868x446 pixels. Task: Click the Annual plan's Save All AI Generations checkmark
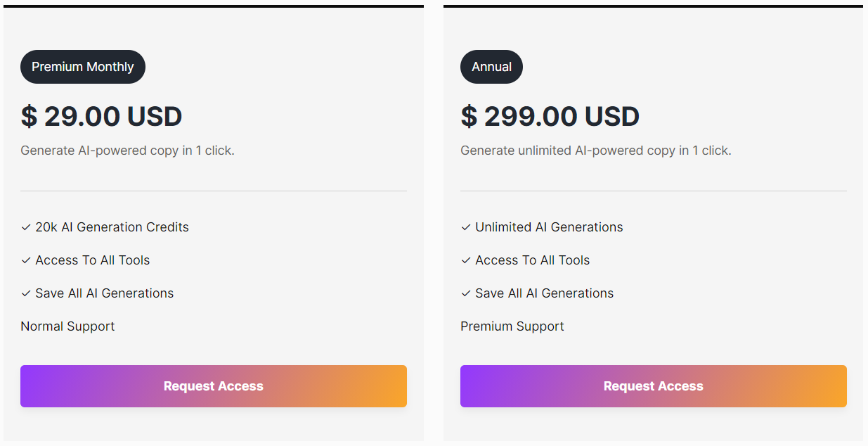pos(466,293)
